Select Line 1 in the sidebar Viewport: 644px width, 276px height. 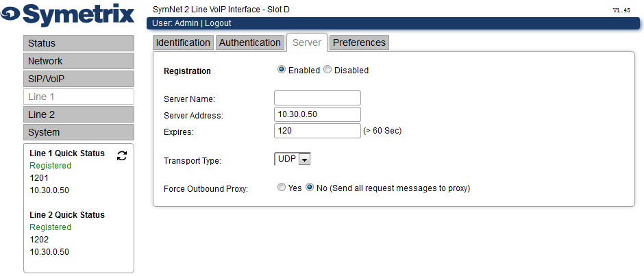click(79, 97)
